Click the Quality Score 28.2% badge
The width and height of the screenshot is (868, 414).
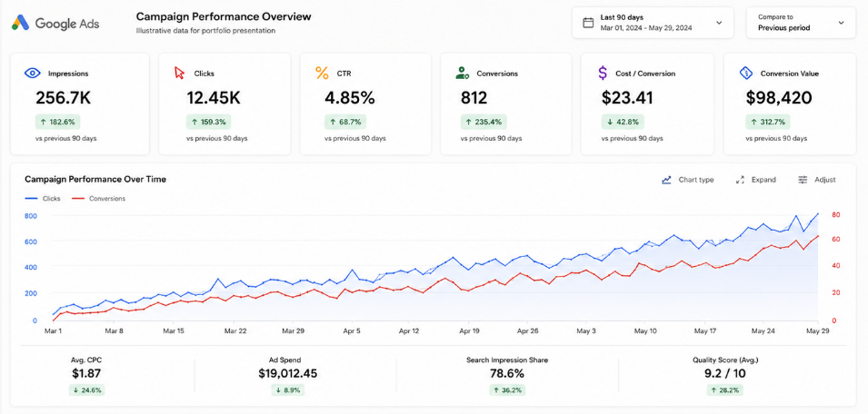coord(724,390)
